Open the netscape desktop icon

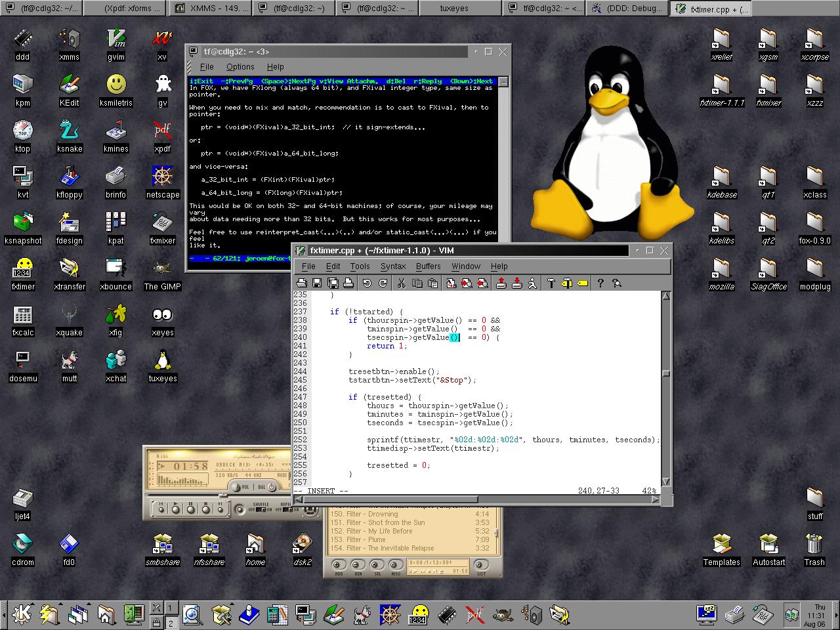(x=163, y=182)
